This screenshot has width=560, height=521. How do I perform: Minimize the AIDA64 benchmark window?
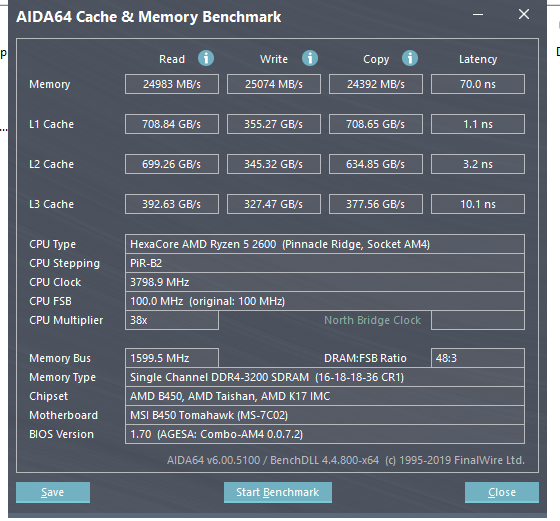[x=478, y=15]
